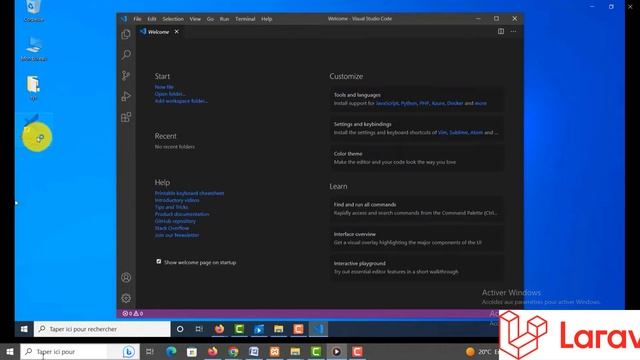
Task: Open the Terminal menu
Action: point(245,19)
